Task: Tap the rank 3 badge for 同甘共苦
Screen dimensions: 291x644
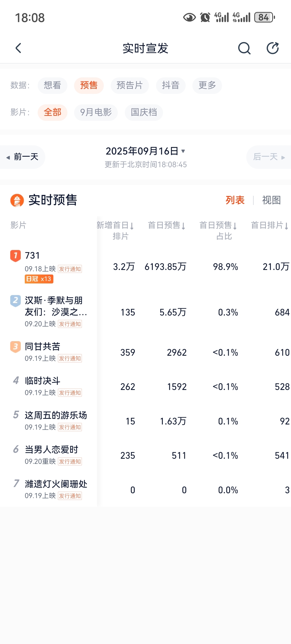Action: pyautogui.click(x=15, y=347)
